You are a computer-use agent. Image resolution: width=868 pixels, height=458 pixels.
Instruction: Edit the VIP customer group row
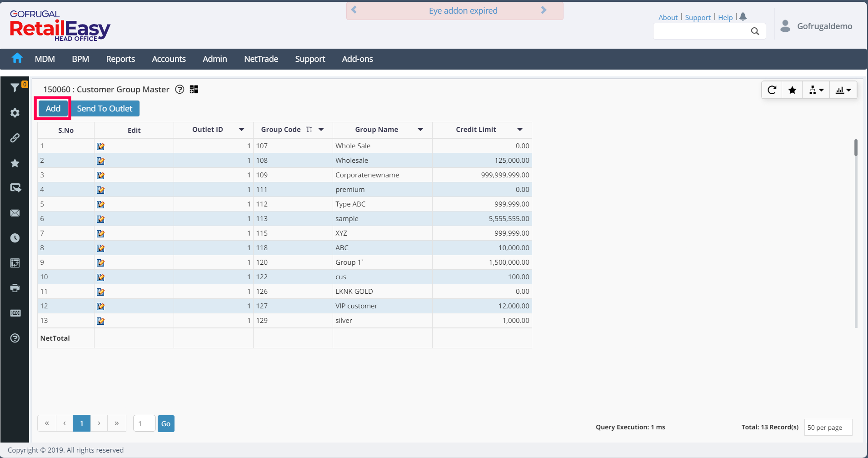pyautogui.click(x=100, y=306)
